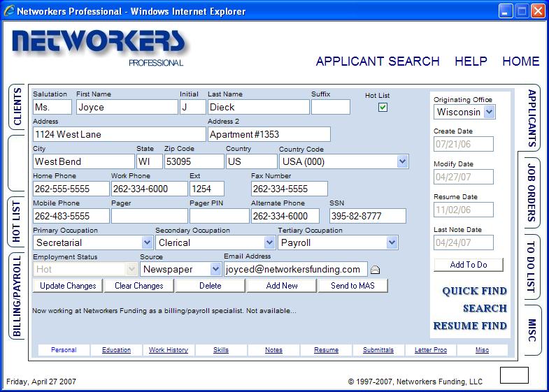Viewport: 549px width, 392px height.
Task: Click the empty Pager field
Action: (x=149, y=216)
